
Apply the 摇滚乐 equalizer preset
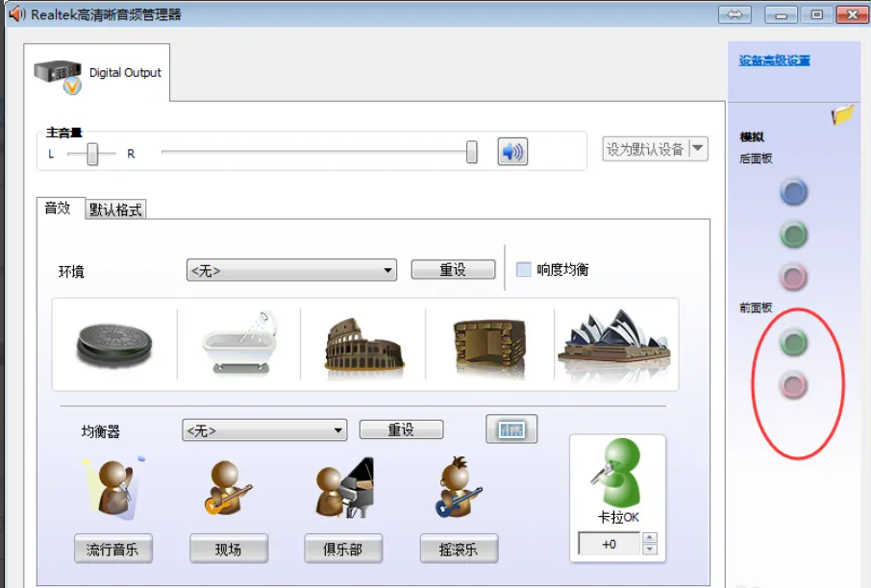point(459,550)
